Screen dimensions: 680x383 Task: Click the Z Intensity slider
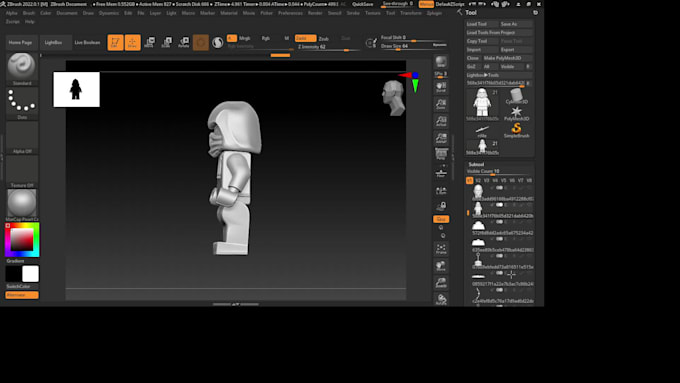(x=329, y=47)
